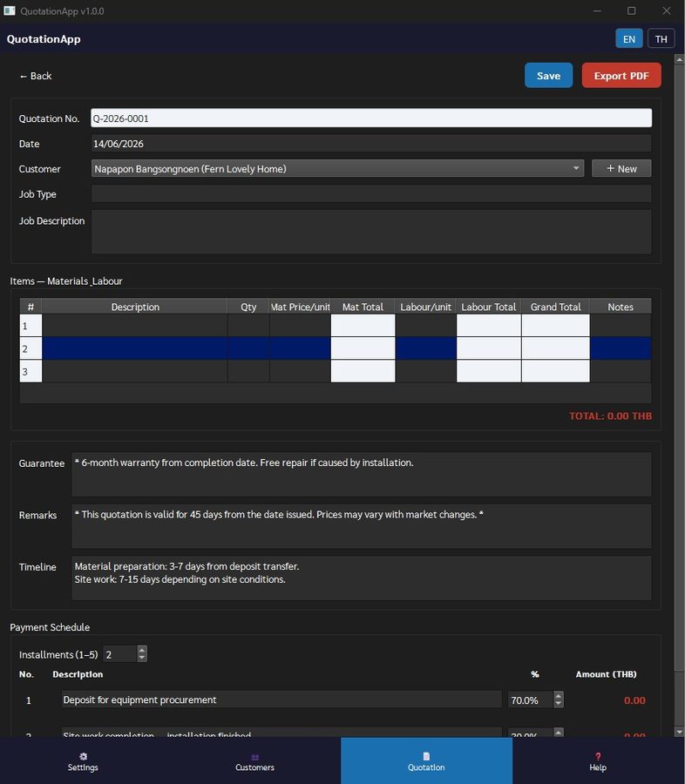685x784 pixels.
Task: Select the Quotation document icon
Action: pos(426,756)
